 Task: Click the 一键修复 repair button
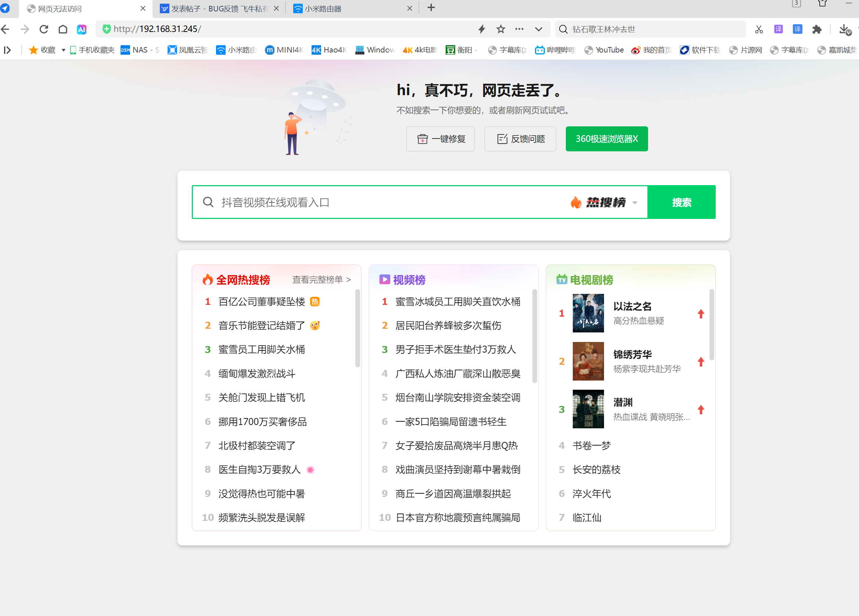pyautogui.click(x=441, y=139)
